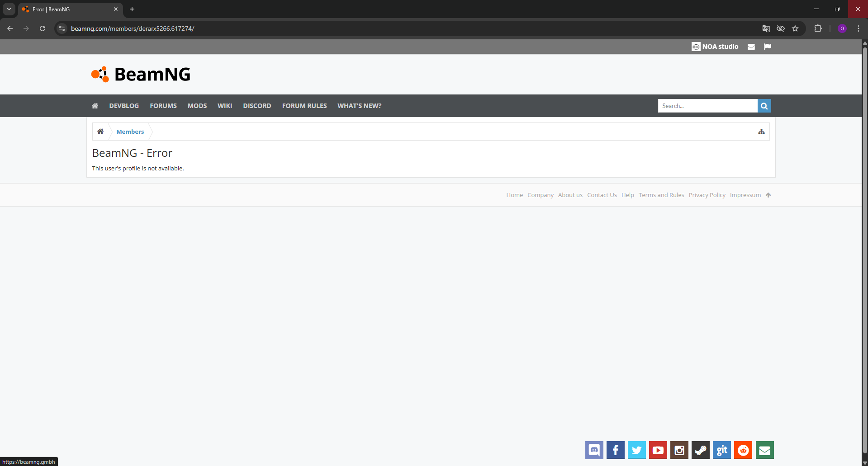The image size is (868, 466).
Task: Click the green email contact icon
Action: click(x=764, y=450)
